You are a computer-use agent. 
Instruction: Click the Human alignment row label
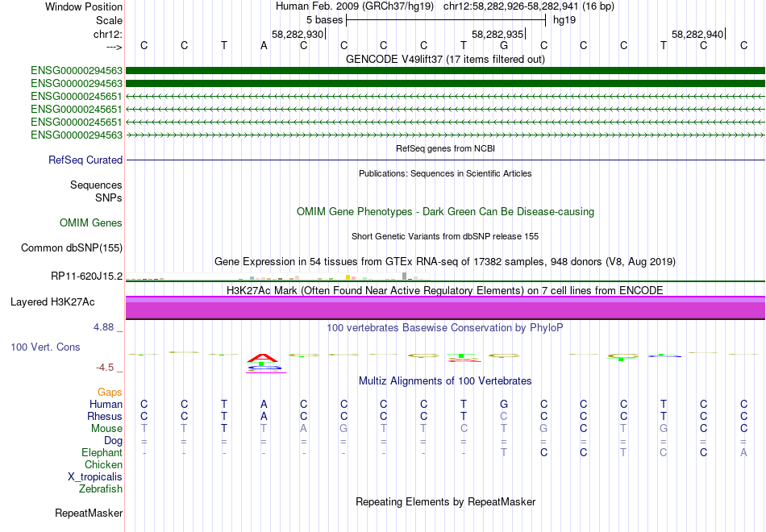[106, 404]
